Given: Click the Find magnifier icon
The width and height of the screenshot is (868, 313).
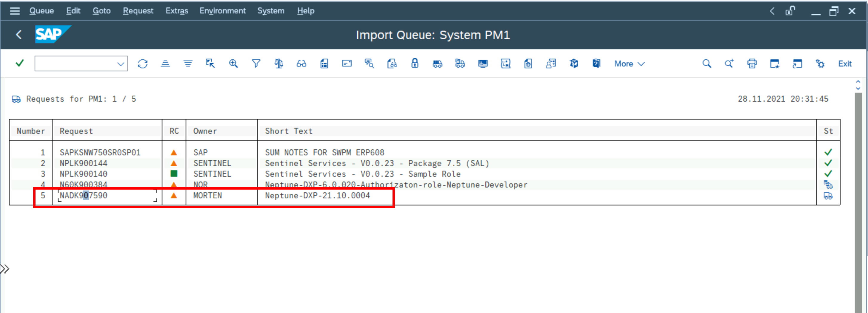Looking at the screenshot, I should 707,63.
